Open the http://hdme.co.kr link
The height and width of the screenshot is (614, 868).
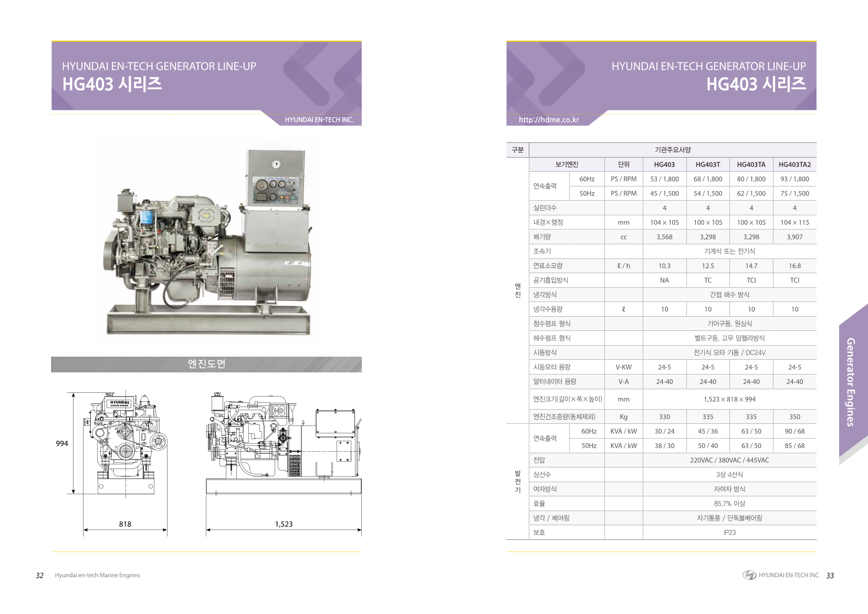[548, 120]
